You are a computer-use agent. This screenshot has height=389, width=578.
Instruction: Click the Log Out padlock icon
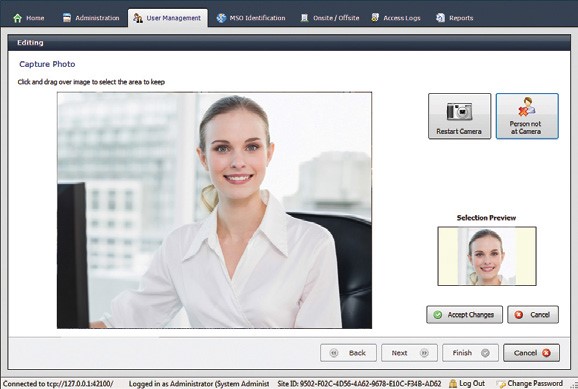coord(453,383)
